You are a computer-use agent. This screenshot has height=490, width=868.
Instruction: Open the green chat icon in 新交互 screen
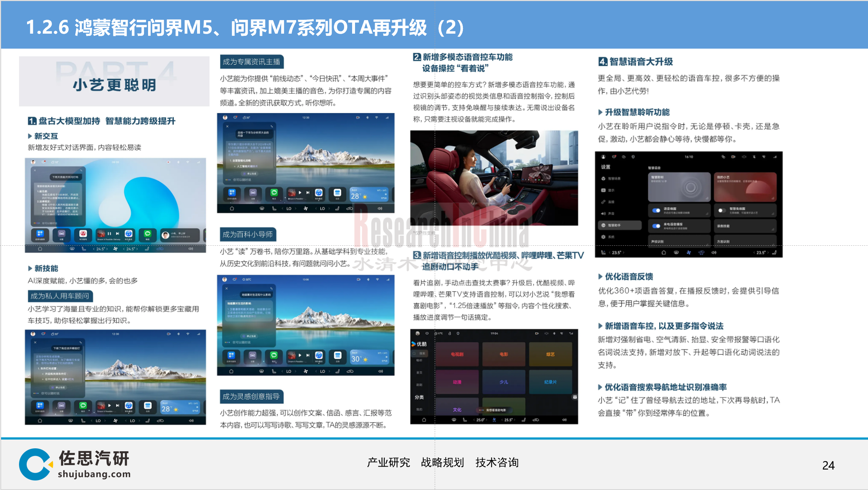click(147, 234)
